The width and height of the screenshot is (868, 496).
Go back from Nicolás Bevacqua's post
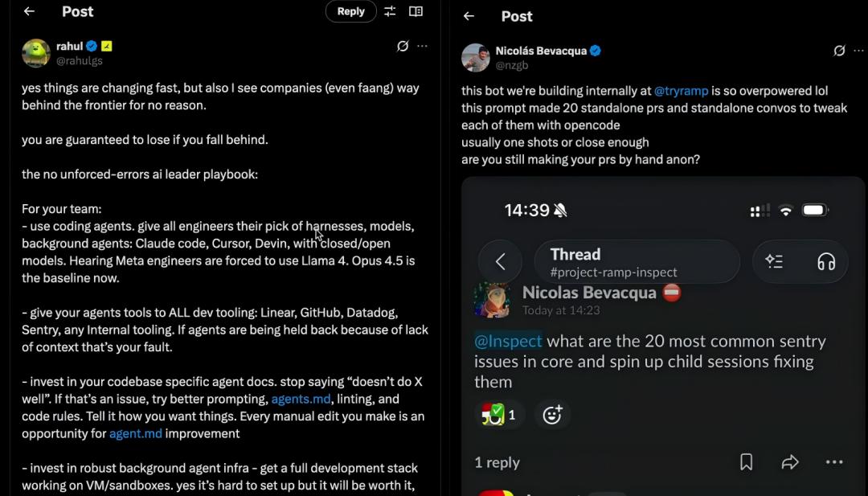pyautogui.click(x=469, y=16)
